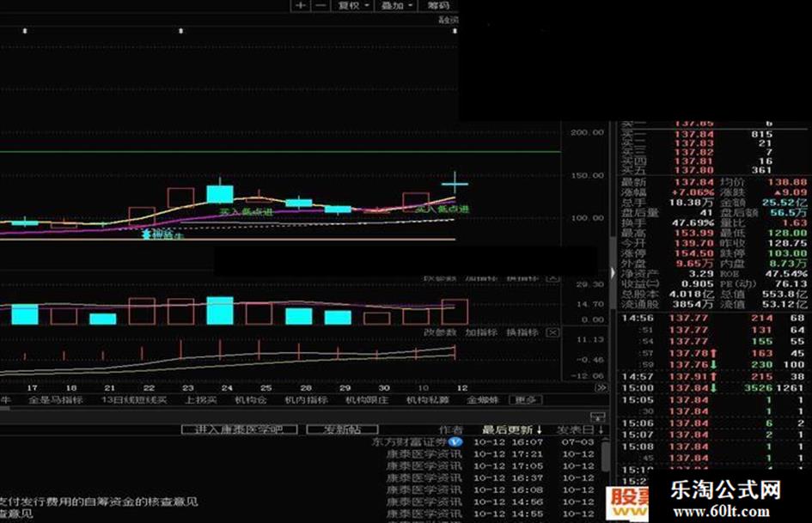Select the 机构跟庄 indicator tab

click(367, 399)
